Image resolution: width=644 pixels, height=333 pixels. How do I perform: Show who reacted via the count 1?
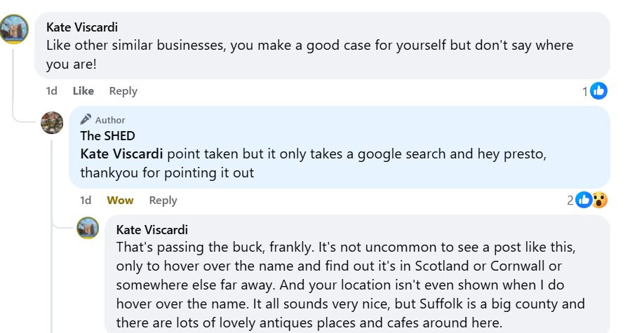[x=585, y=91]
